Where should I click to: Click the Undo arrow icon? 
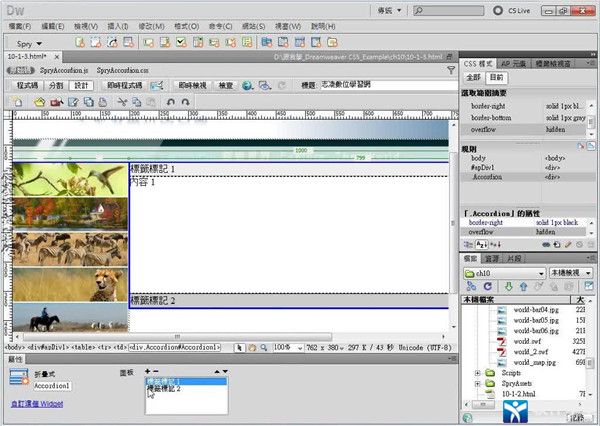tap(171, 102)
